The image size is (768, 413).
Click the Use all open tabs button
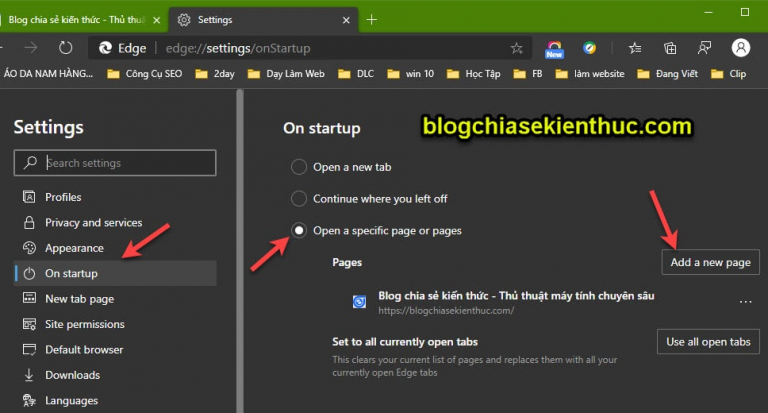click(708, 341)
